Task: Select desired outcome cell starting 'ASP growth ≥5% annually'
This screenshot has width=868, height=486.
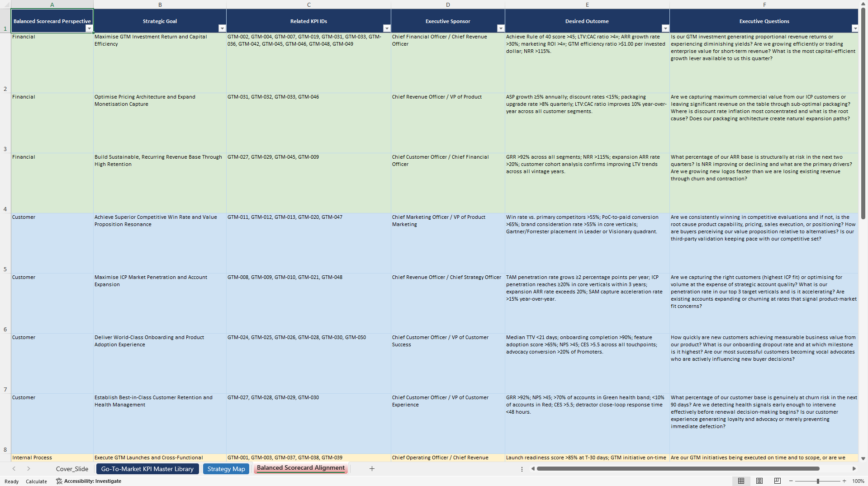Action: 587,123
